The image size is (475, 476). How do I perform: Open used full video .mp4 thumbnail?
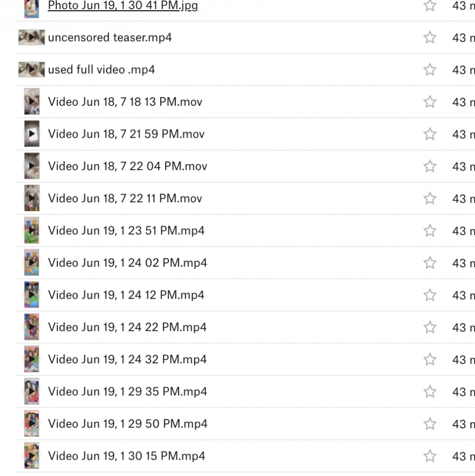point(31,70)
